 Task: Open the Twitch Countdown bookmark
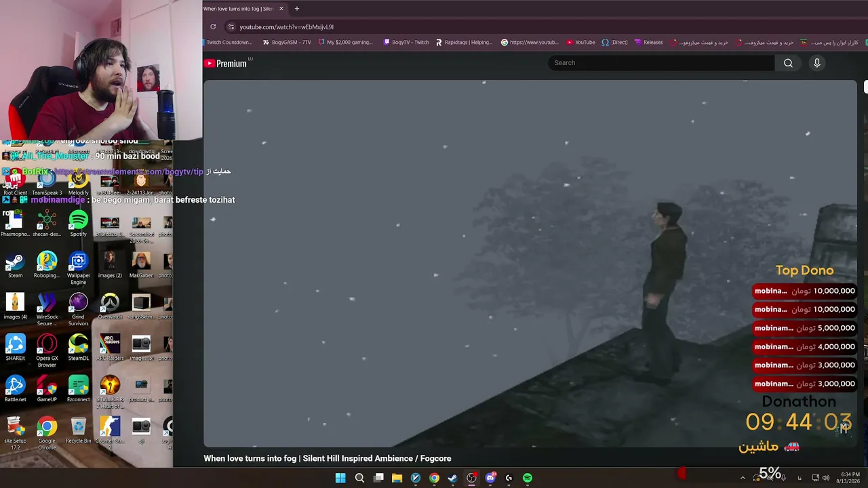229,42
